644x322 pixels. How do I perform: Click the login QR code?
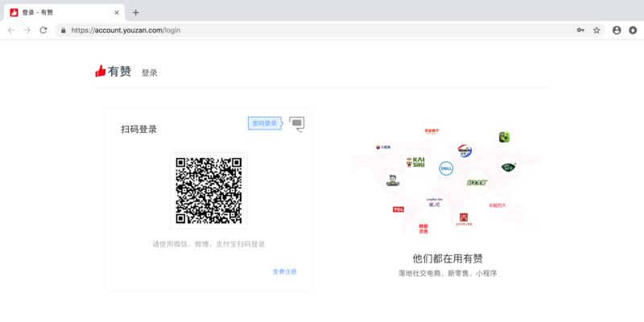pyautogui.click(x=208, y=191)
